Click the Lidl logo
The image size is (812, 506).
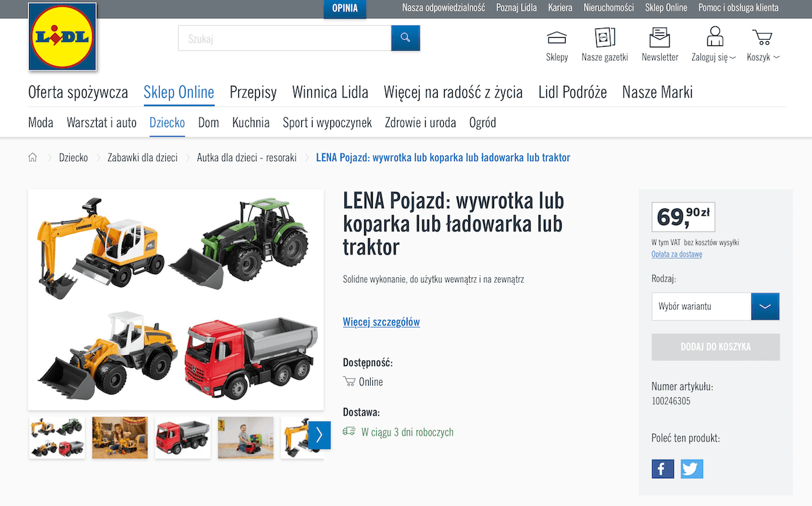pos(62,37)
